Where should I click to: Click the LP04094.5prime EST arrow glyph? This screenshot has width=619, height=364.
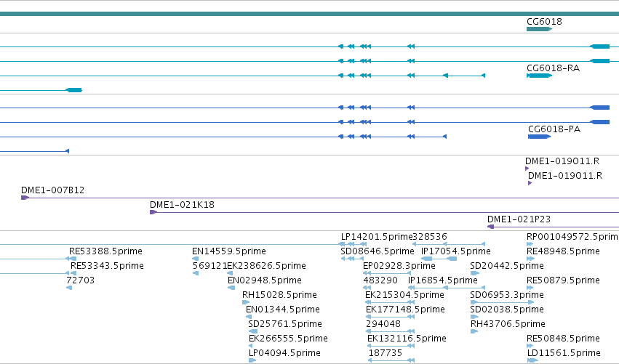(x=252, y=360)
